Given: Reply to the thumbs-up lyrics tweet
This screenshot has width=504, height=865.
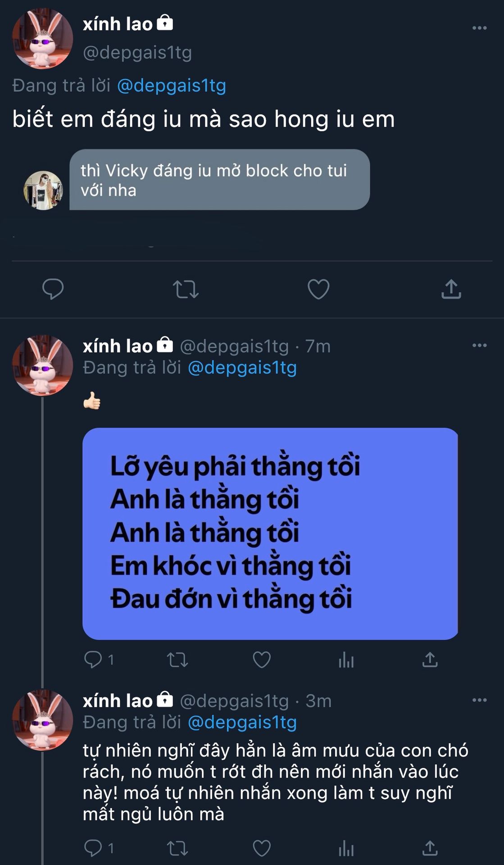Looking at the screenshot, I should pos(93,660).
